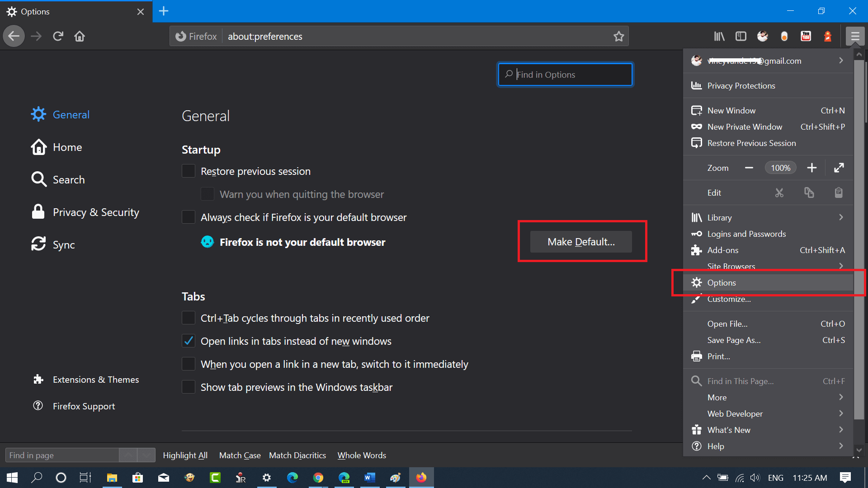Click the Firefox taskbar icon
The width and height of the screenshot is (868, 488).
coord(421,478)
